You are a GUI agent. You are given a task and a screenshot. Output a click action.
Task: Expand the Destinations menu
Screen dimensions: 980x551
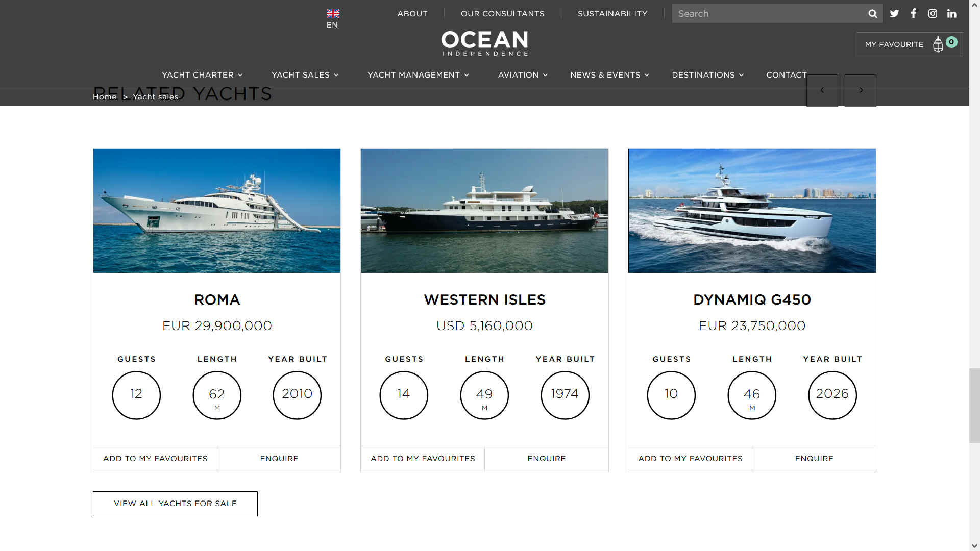(707, 75)
